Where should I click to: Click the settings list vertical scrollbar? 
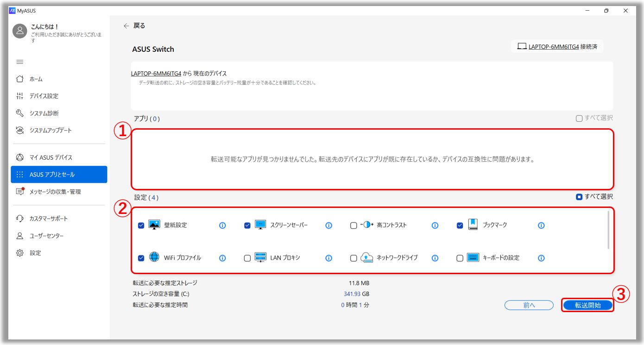point(608,230)
